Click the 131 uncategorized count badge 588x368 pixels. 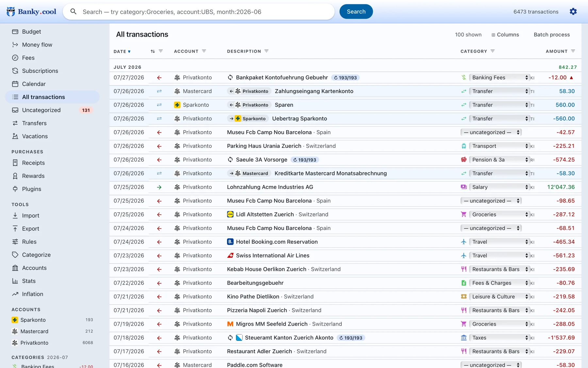click(86, 110)
